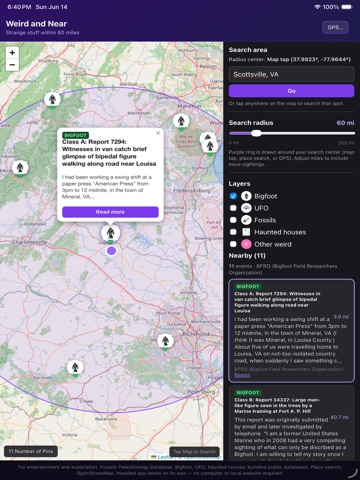This screenshot has height=480, width=360.
Task: Click the 40.7 mi distance label
Action: click(339, 417)
